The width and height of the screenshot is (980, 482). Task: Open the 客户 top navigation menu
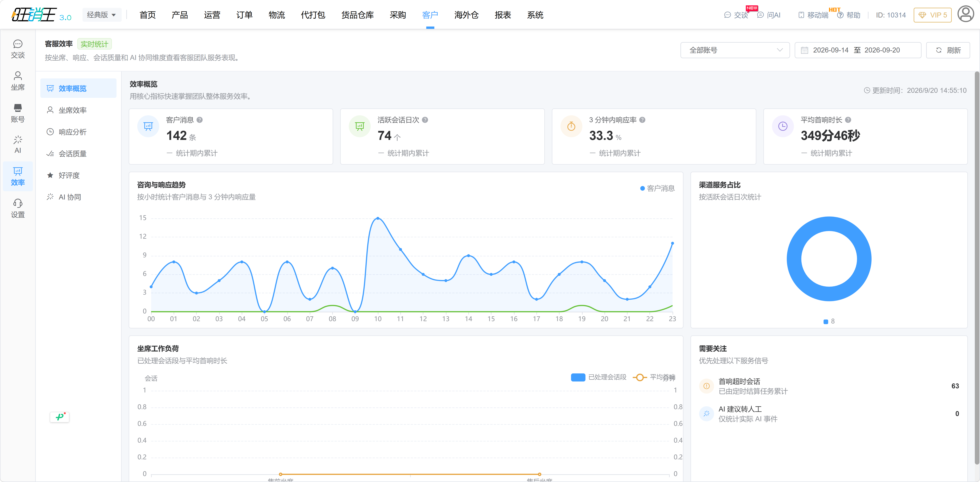(430, 15)
